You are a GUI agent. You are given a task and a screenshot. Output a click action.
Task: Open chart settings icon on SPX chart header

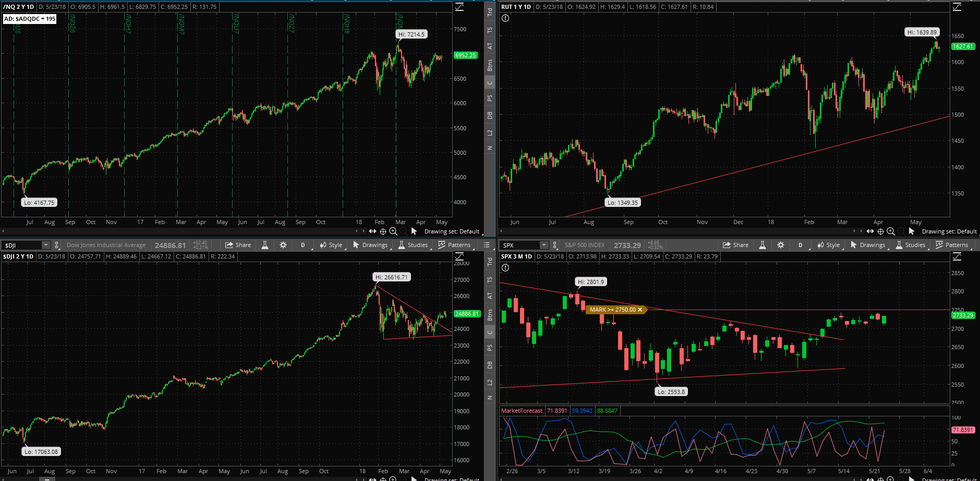tap(957, 256)
